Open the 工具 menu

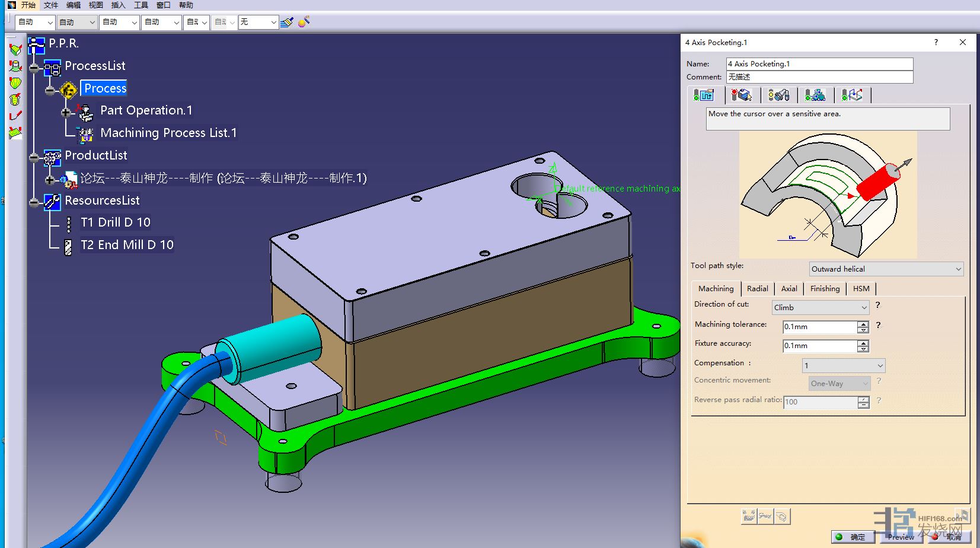coord(141,5)
